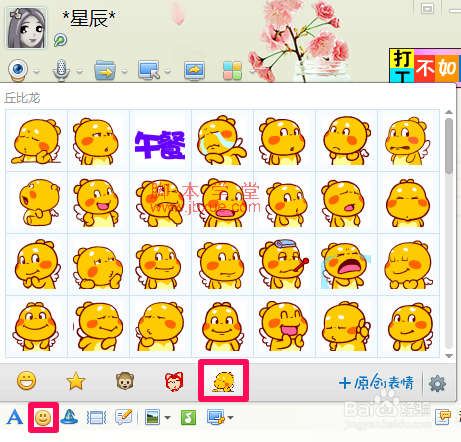This screenshot has height=442, width=461.
Task: Open the smiley emoticon picker button
Action: [43, 417]
